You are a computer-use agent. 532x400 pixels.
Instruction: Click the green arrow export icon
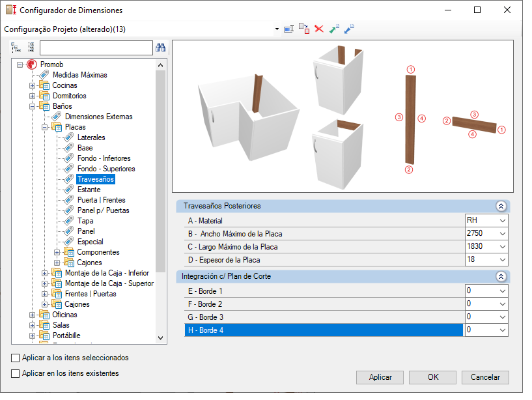click(x=334, y=29)
